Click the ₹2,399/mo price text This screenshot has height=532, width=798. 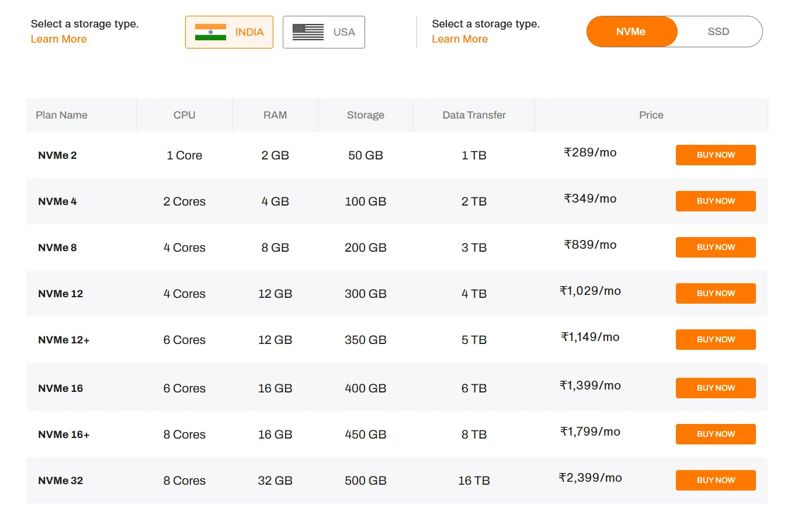[589, 477]
